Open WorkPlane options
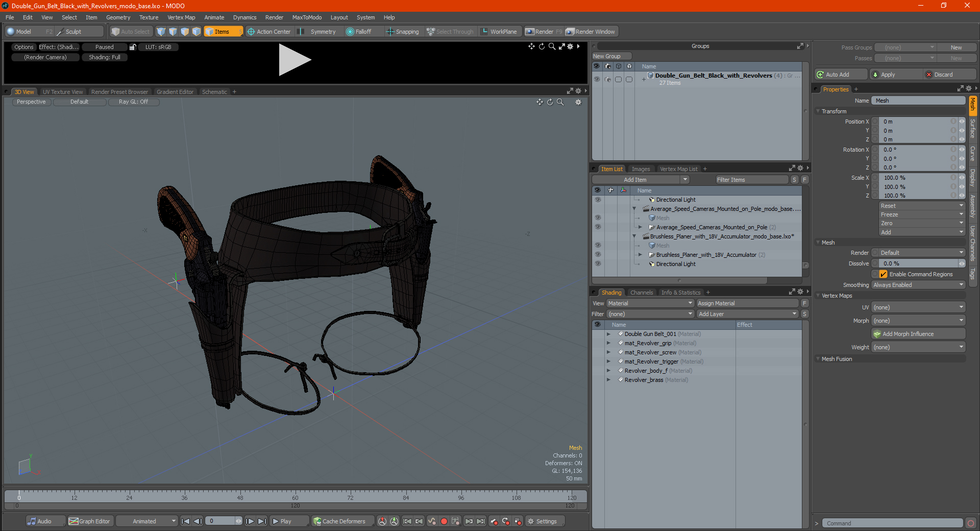The height and width of the screenshot is (531, 980). (499, 32)
